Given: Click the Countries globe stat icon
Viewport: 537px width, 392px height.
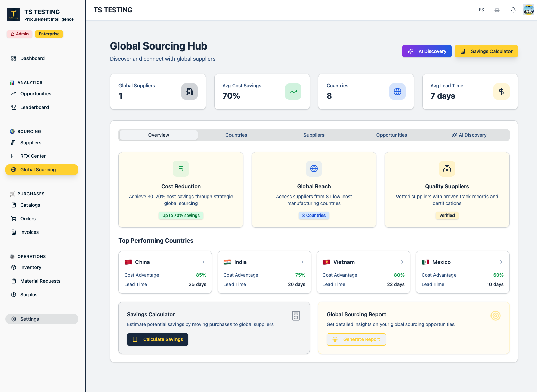Looking at the screenshot, I should (x=397, y=92).
